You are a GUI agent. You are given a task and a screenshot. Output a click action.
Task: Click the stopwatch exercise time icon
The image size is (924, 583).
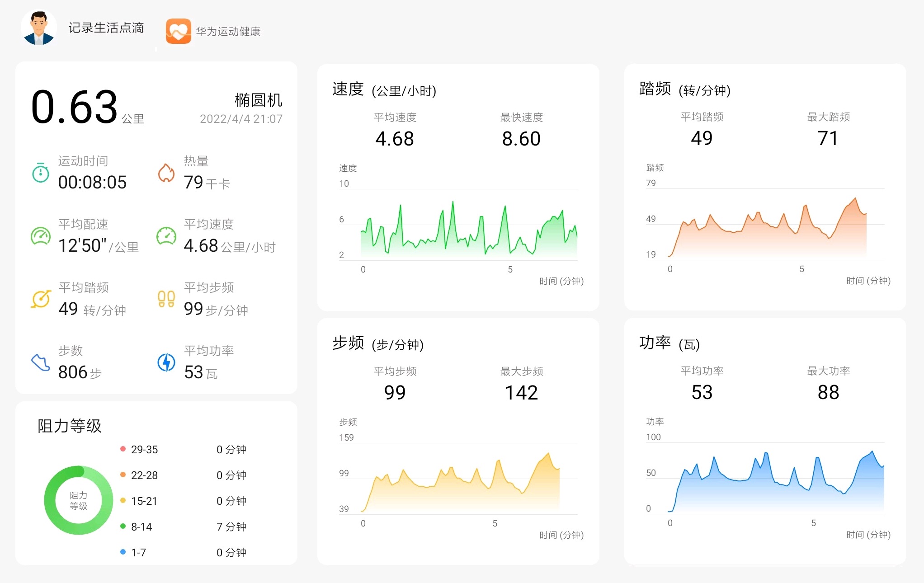click(x=41, y=173)
